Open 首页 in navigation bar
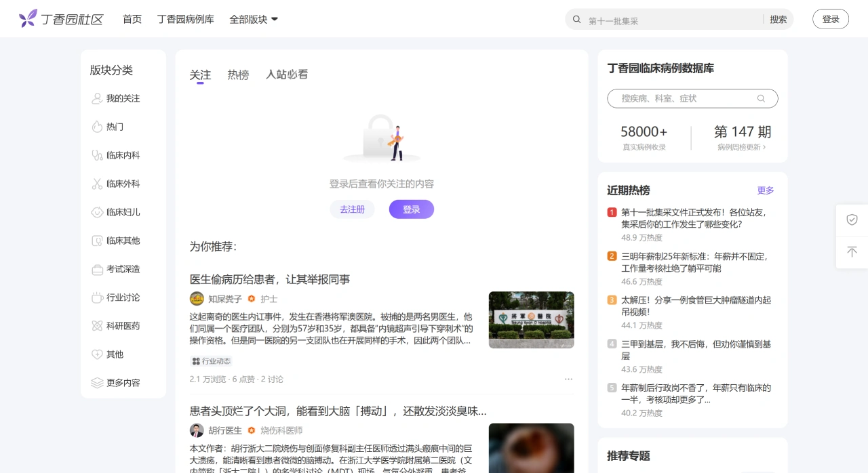Viewport: 868px width, 473px height. [132, 19]
